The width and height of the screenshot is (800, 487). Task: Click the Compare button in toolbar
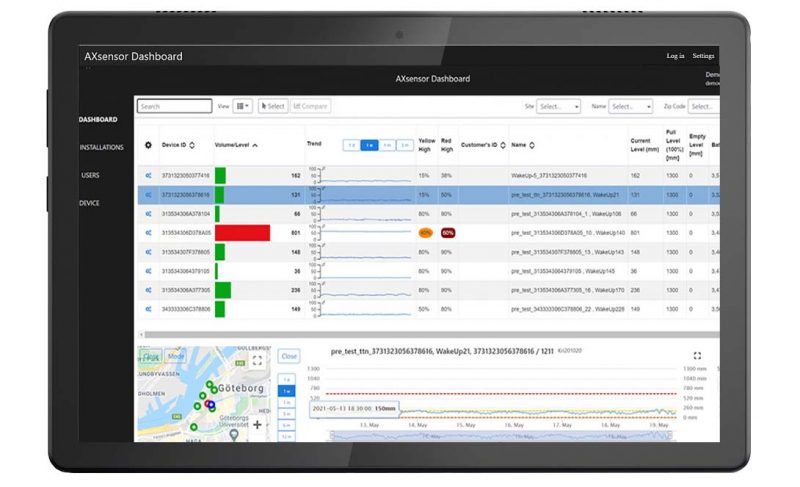[x=310, y=106]
